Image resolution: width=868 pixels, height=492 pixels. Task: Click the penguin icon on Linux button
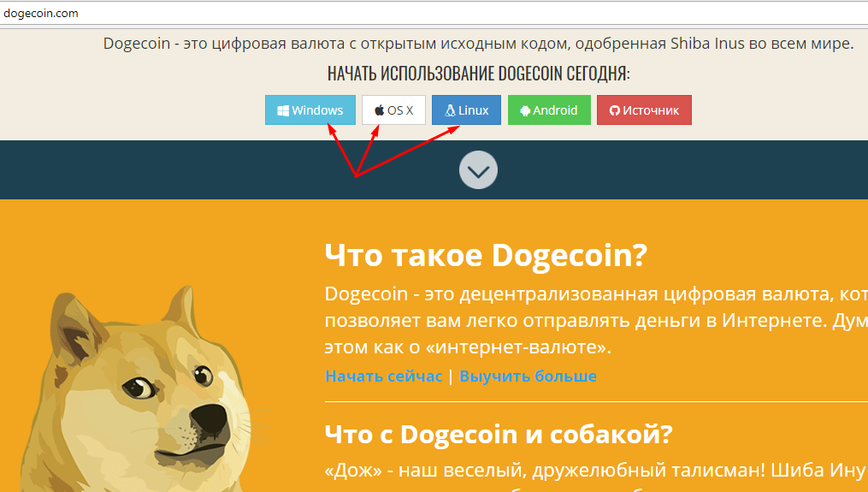click(x=451, y=110)
